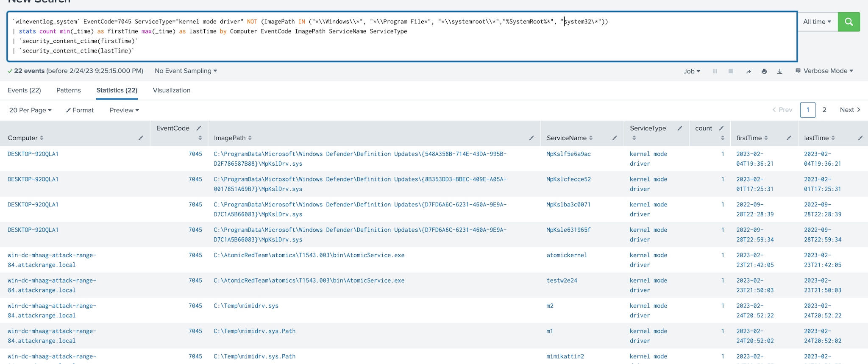Sort by the Computer column
This screenshot has width=868, height=364.
coord(25,138)
